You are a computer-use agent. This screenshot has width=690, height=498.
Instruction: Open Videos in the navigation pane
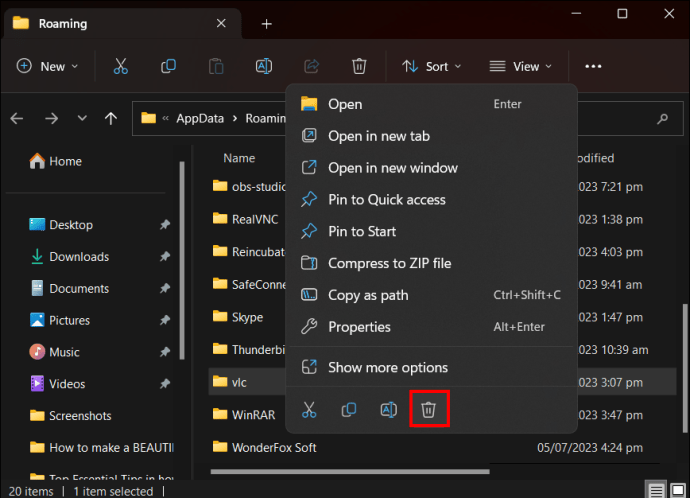pos(57,384)
